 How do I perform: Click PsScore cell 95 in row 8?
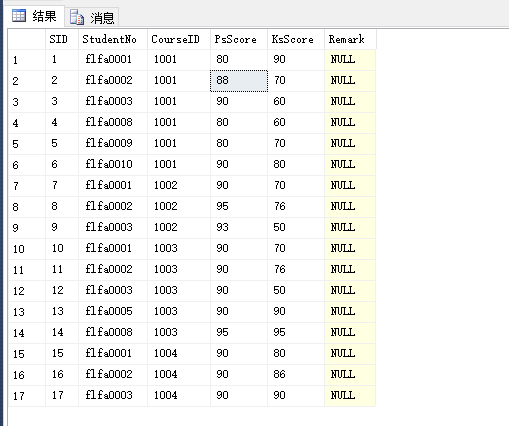coord(239,207)
